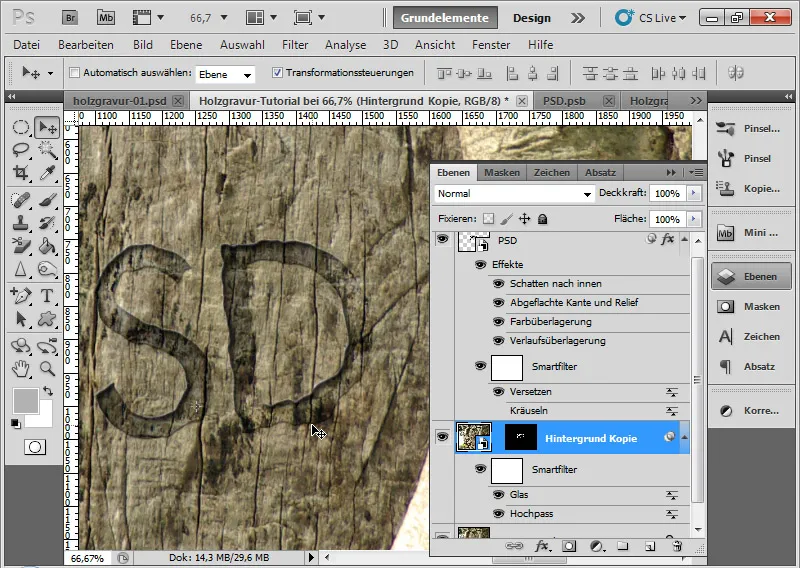Select the Move tool in toolbox

(47, 127)
